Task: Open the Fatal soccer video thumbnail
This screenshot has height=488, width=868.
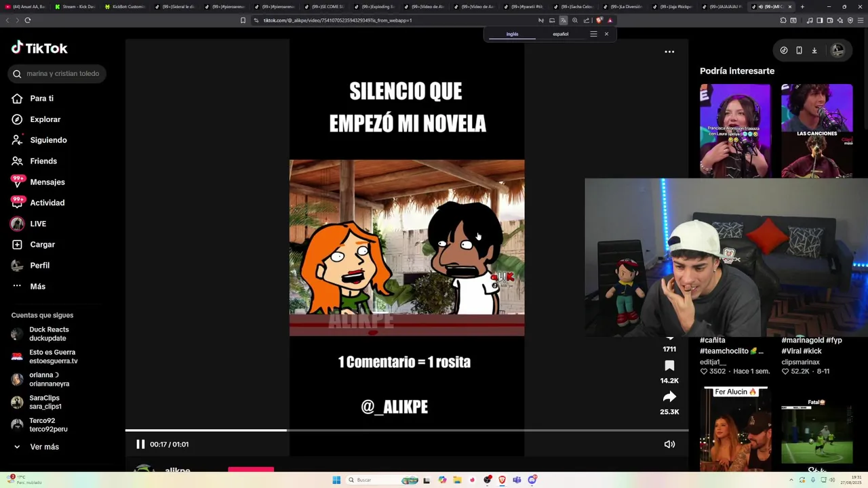Action: click(816, 429)
